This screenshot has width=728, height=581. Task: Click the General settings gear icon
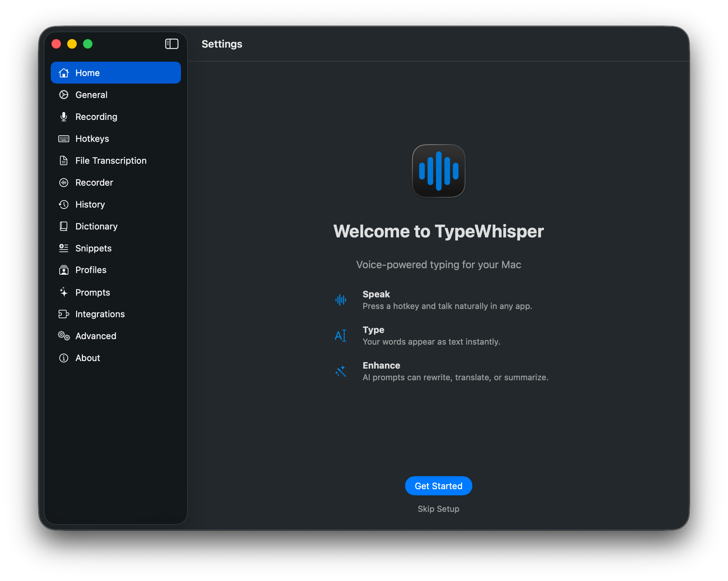(x=64, y=95)
